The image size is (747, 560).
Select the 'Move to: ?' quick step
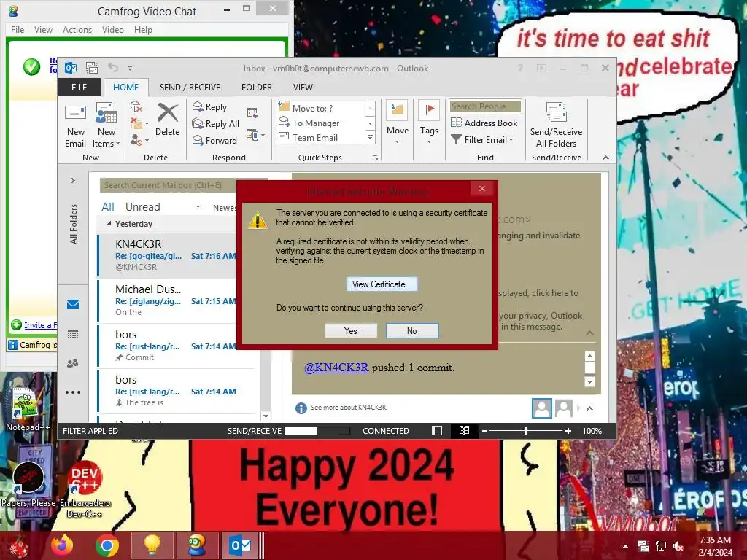[321, 108]
